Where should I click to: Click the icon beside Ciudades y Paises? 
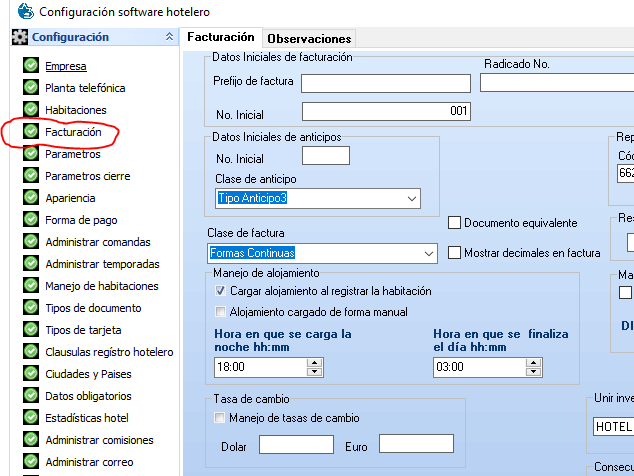click(x=31, y=374)
